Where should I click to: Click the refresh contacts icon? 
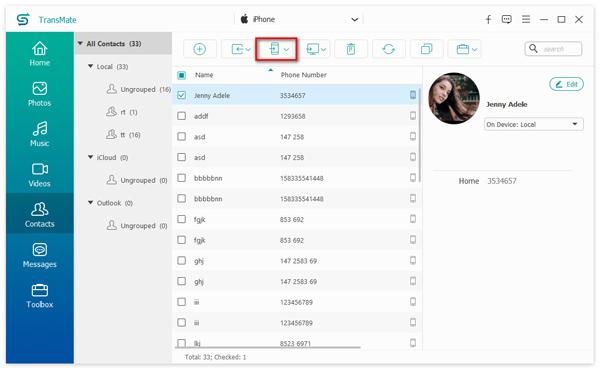click(388, 49)
